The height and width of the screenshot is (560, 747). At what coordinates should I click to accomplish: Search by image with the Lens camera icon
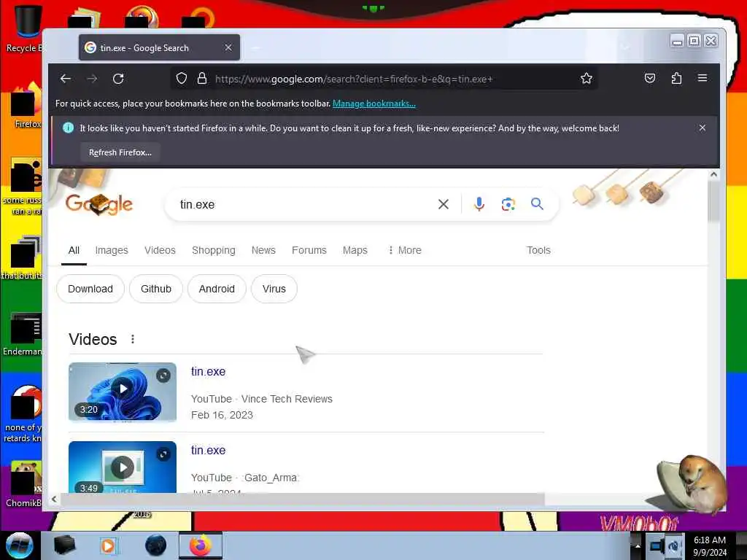click(x=508, y=204)
